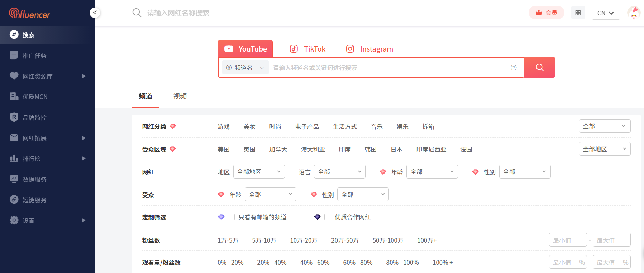Screen dimensions: 644x273
Task: Click the 数据服务 chart icon in the sidebar
Action: coord(14,179)
